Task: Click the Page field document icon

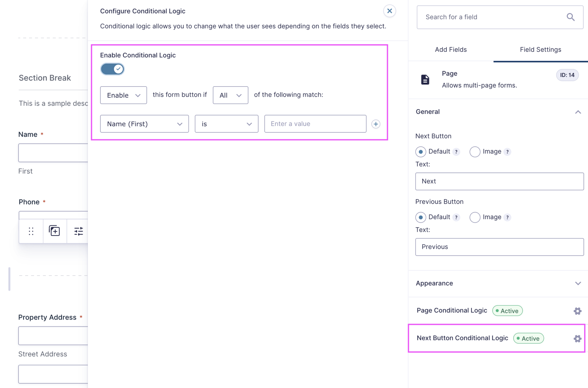Action: pyautogui.click(x=425, y=80)
